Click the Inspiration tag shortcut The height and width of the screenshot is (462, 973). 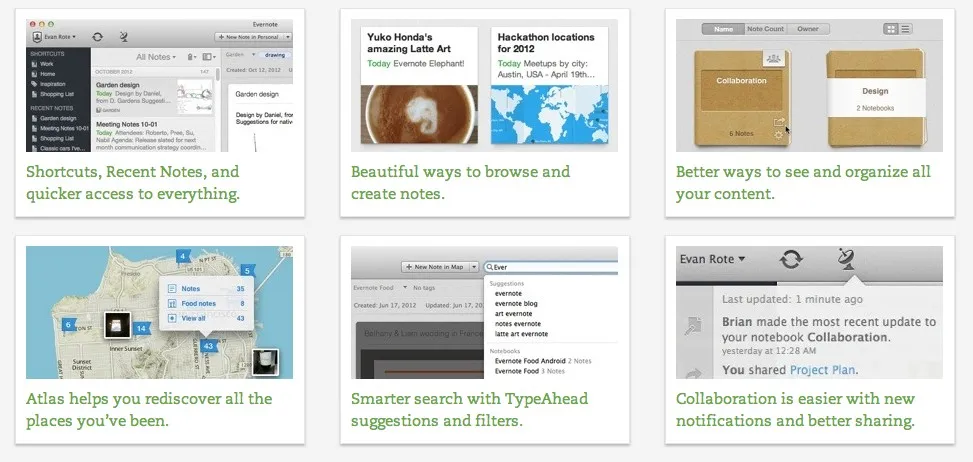[x=48, y=84]
